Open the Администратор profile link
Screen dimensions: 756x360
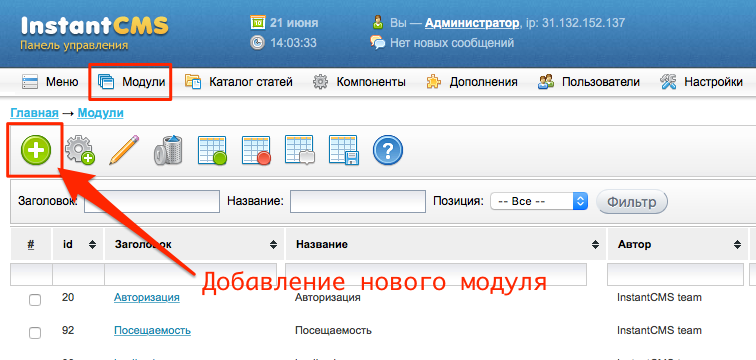pyautogui.click(x=472, y=23)
